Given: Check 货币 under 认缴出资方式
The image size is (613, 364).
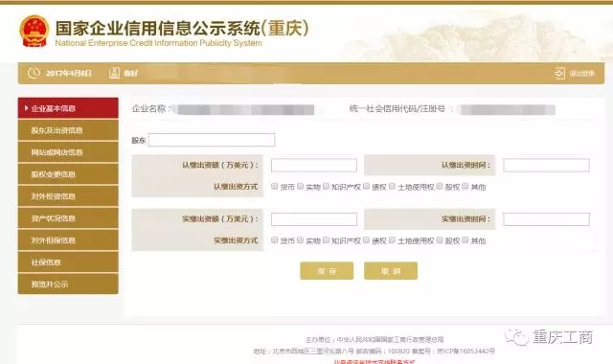Looking at the screenshot, I should pyautogui.click(x=275, y=186).
